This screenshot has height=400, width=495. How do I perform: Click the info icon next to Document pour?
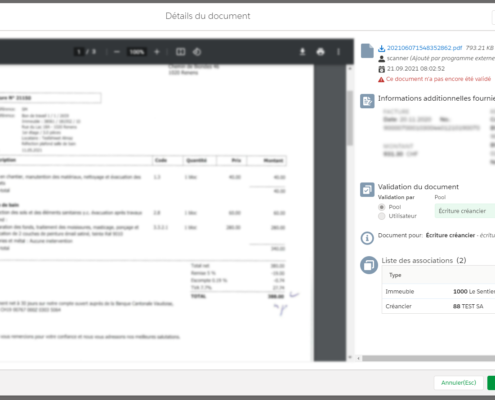pyautogui.click(x=367, y=238)
